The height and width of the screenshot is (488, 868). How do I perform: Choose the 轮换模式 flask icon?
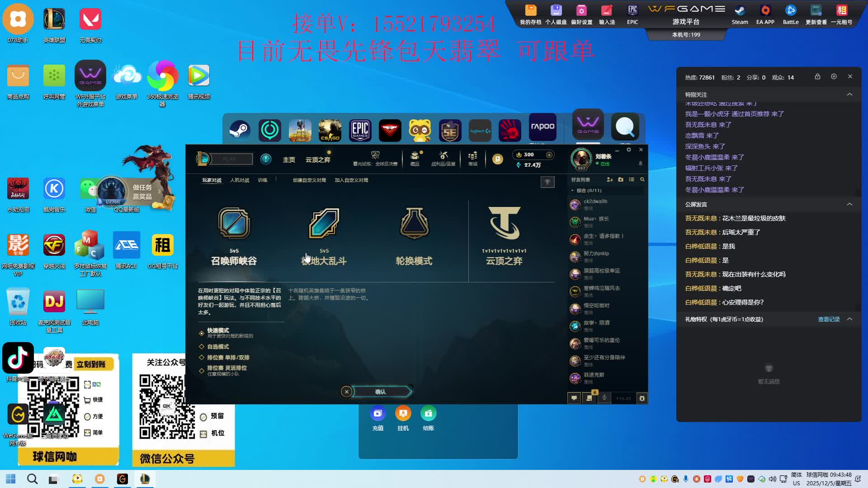(414, 223)
